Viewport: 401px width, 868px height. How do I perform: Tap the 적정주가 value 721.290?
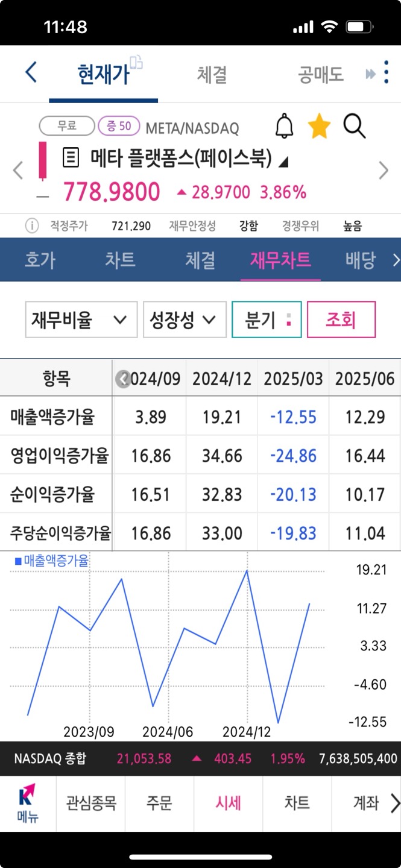[131, 226]
